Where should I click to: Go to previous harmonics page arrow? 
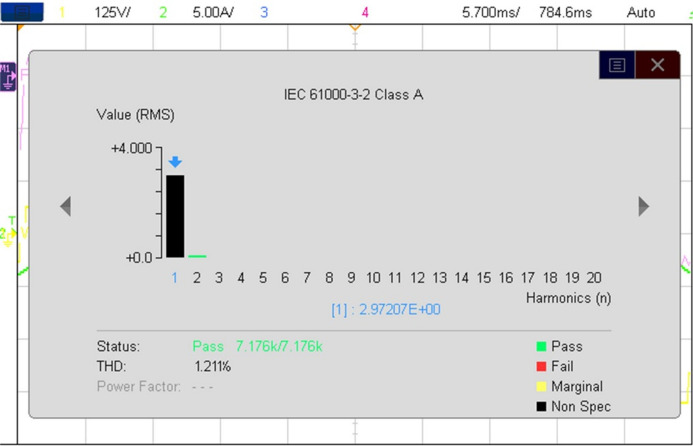point(66,206)
